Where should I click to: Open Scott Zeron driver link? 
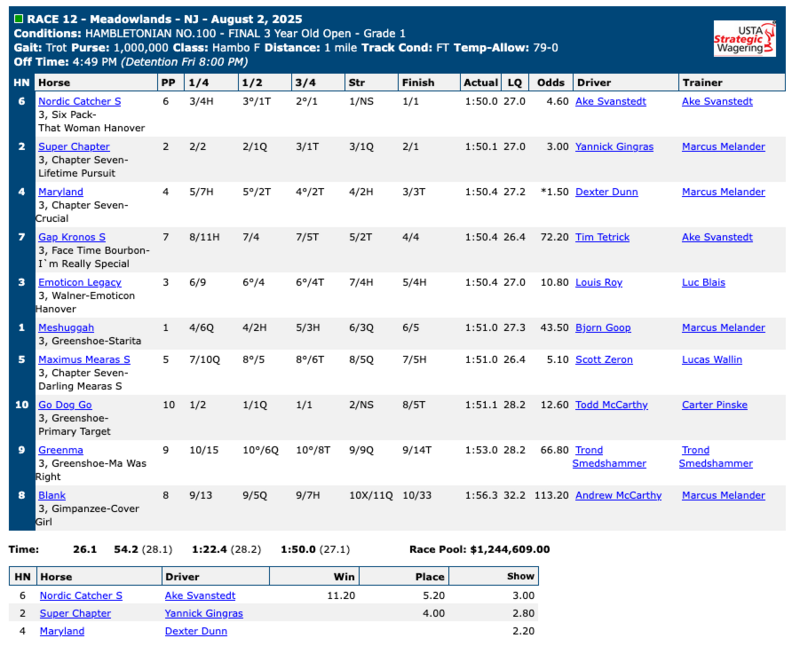click(604, 359)
